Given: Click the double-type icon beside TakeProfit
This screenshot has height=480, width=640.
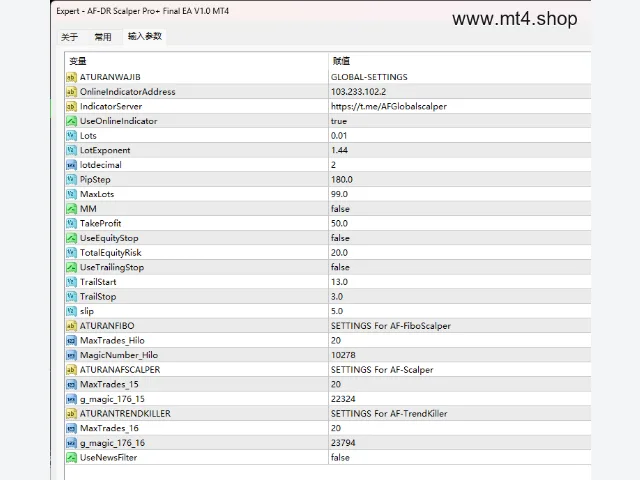Looking at the screenshot, I should point(71,223).
